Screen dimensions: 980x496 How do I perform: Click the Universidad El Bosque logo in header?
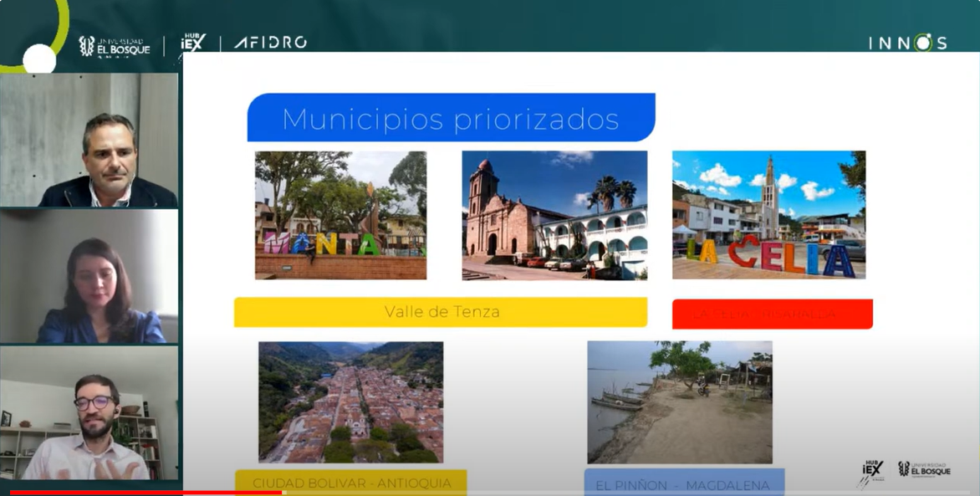(x=115, y=45)
